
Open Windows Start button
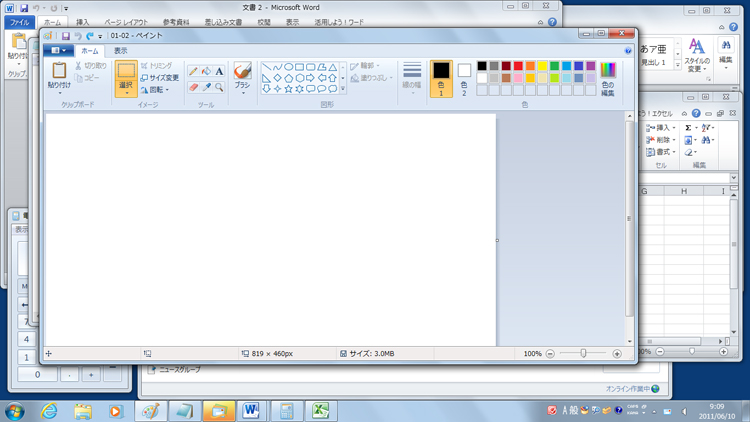point(15,411)
